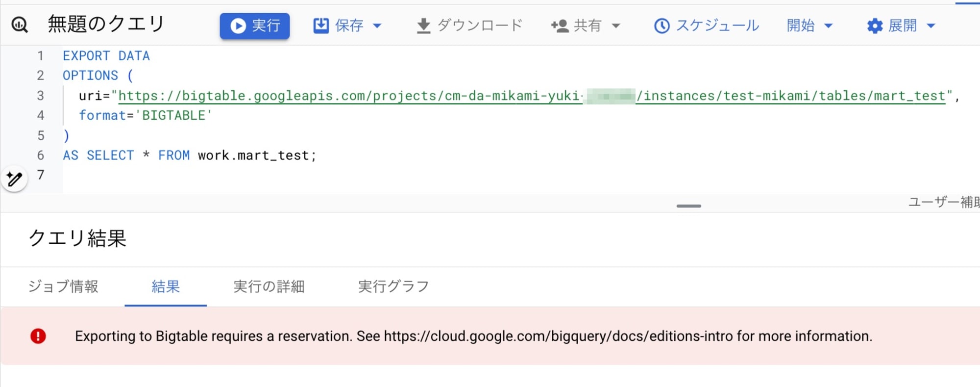Click the horizontal pane resize handle

coord(688,206)
